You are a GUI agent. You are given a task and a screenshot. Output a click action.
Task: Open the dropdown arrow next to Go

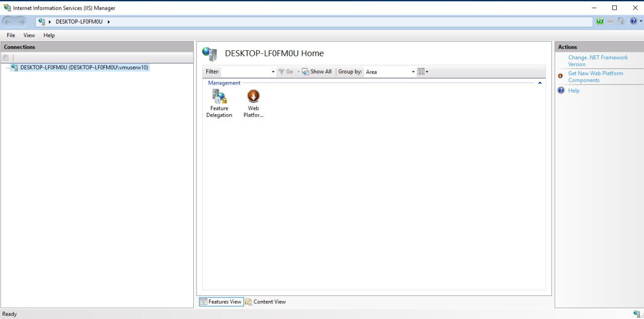pyautogui.click(x=298, y=72)
